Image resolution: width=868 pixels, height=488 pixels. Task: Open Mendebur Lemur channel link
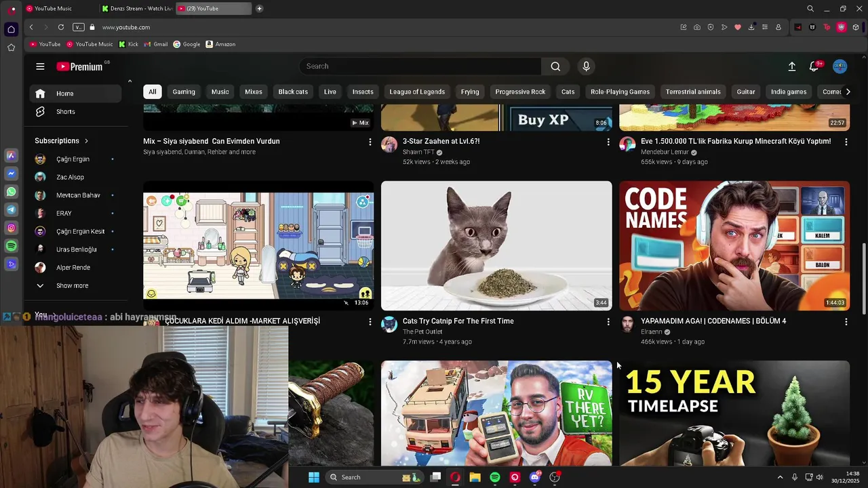click(665, 152)
